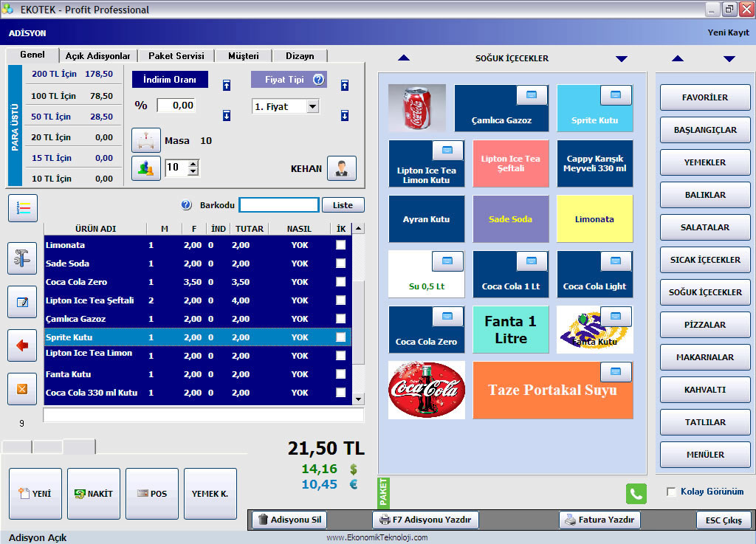
Task: Tick the İK checkbox for Limonata row
Action: coord(341,245)
